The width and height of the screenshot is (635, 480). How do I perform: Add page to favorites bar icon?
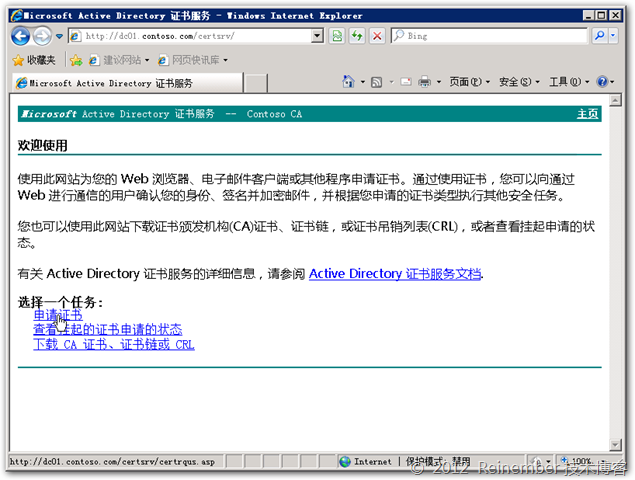pos(76,60)
